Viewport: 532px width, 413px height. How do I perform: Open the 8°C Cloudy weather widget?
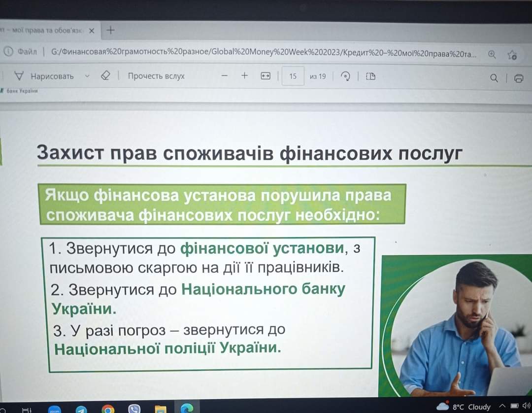464,406
